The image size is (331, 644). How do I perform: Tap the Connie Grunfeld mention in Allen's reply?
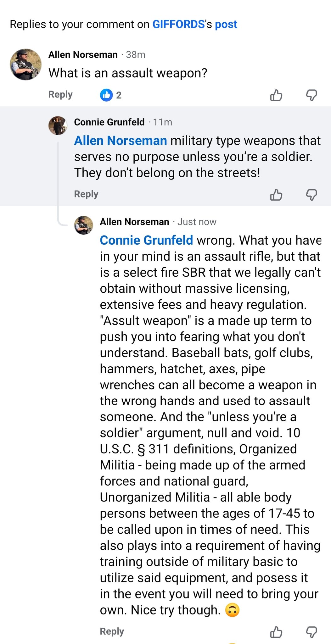pyautogui.click(x=146, y=241)
